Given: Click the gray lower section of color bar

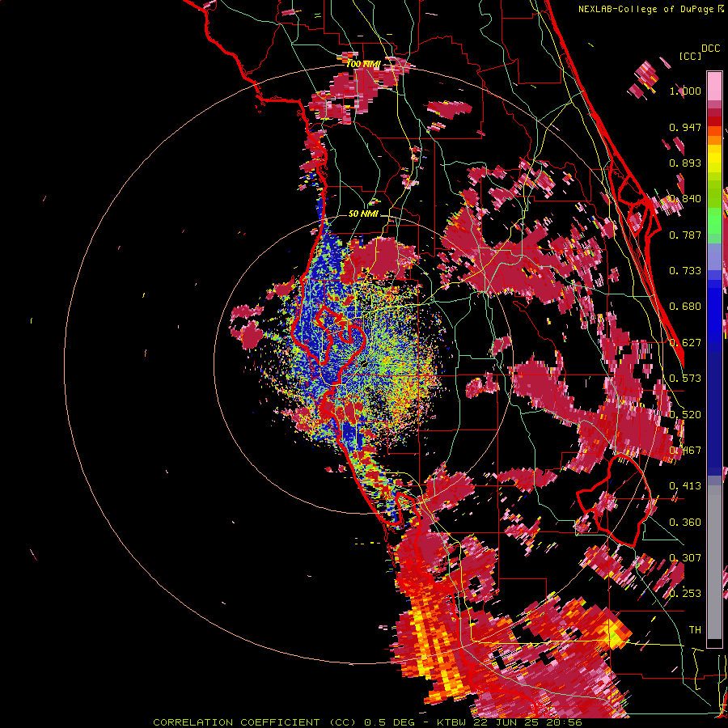Looking at the screenshot, I should [x=714, y=562].
